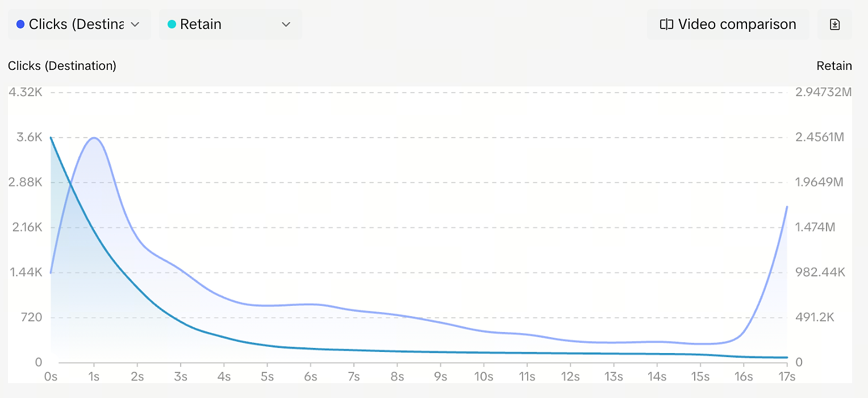This screenshot has height=398, width=868.
Task: Click the chevron arrow in Retain selector
Action: pos(286,24)
